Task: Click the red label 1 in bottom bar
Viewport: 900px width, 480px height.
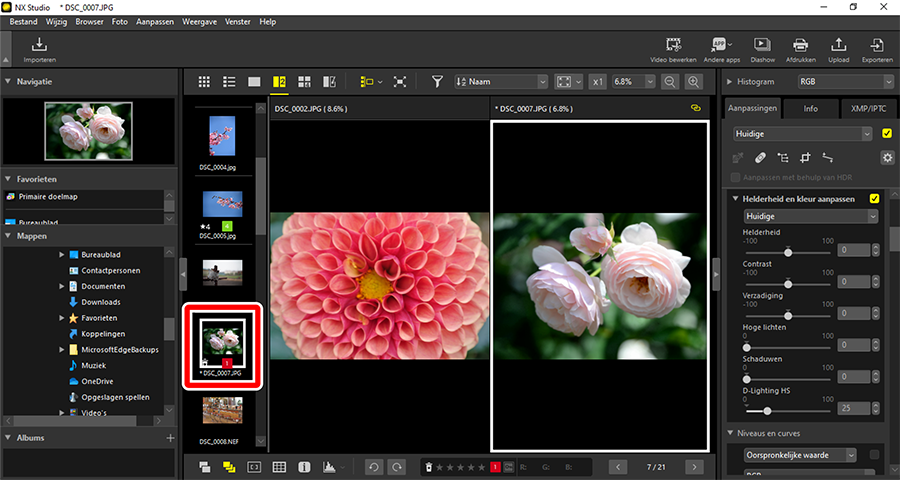Action: [x=496, y=467]
